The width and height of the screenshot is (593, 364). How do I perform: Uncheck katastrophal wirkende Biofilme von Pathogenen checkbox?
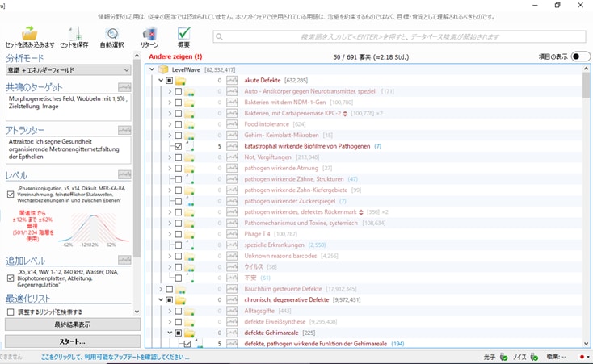[x=178, y=146]
